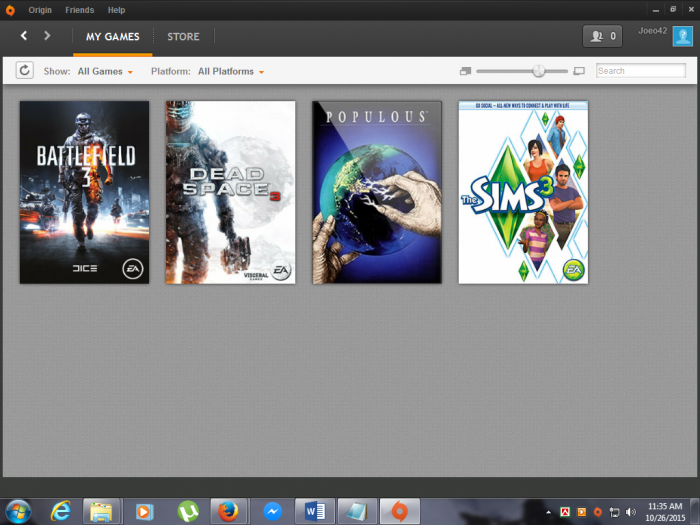Click the large tile size icon
The image size is (700, 525).
(x=579, y=71)
